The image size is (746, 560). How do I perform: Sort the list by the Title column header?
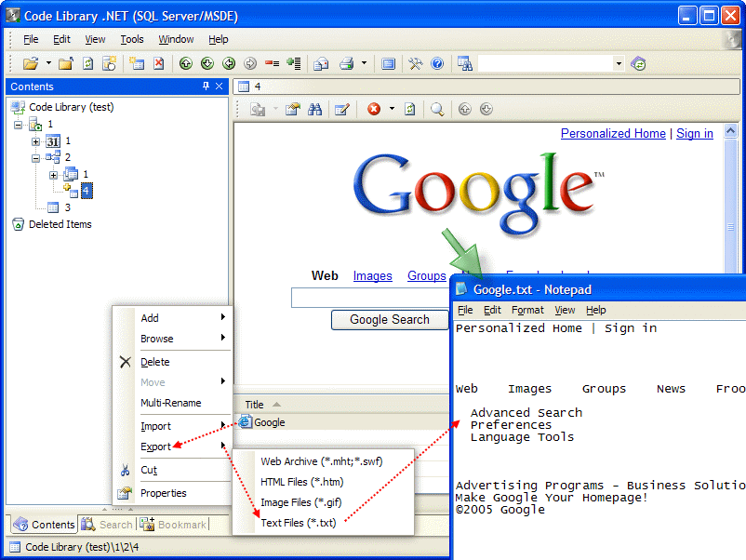341,405
